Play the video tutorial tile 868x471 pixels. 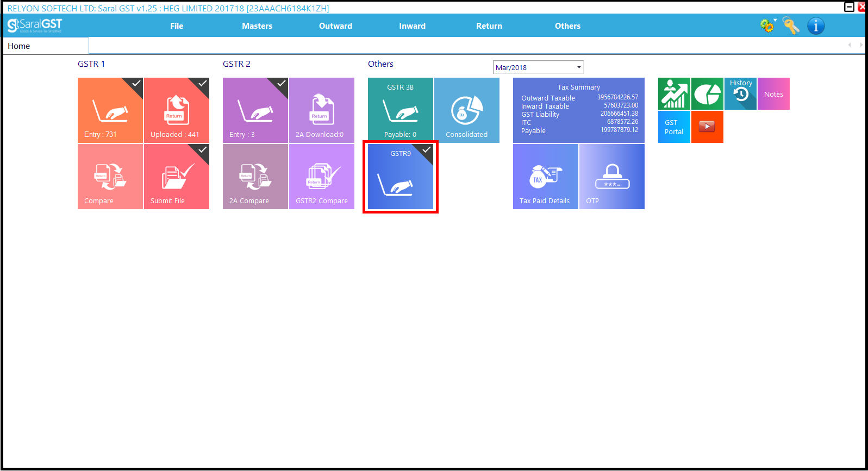coord(707,127)
